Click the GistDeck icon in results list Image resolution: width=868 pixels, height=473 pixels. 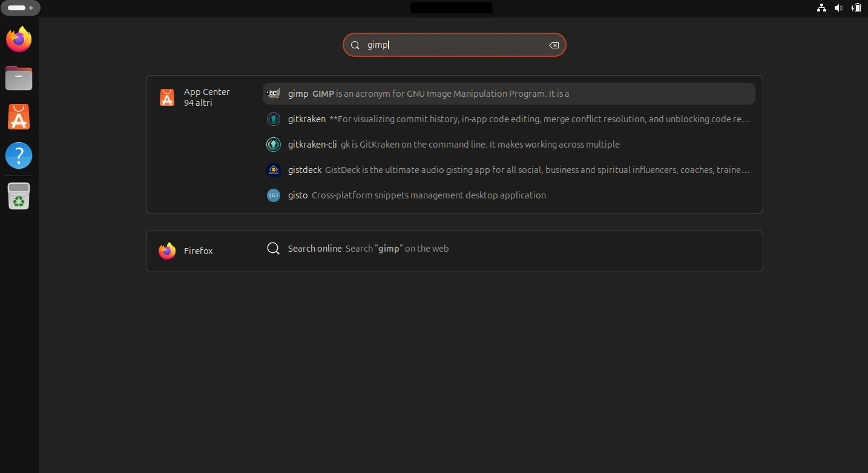tap(274, 170)
